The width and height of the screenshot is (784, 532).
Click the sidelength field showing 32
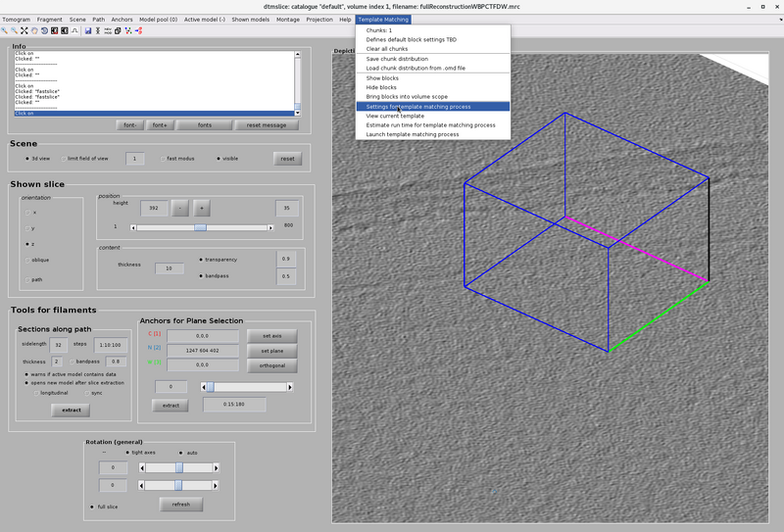(59, 345)
